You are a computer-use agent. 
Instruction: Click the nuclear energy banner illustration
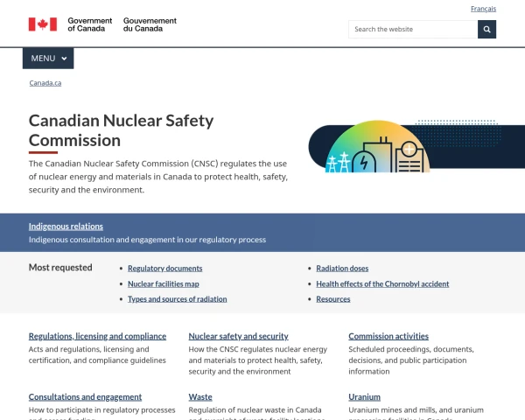point(416,146)
